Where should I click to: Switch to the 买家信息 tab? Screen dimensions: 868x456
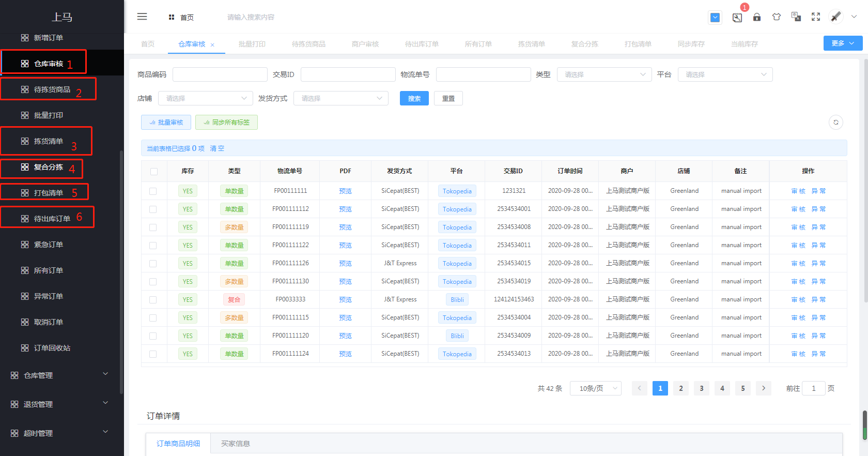click(x=236, y=444)
